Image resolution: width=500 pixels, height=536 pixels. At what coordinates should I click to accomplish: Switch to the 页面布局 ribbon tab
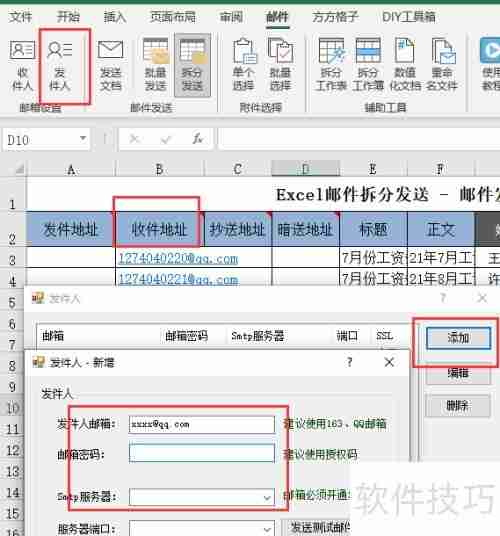[173, 16]
